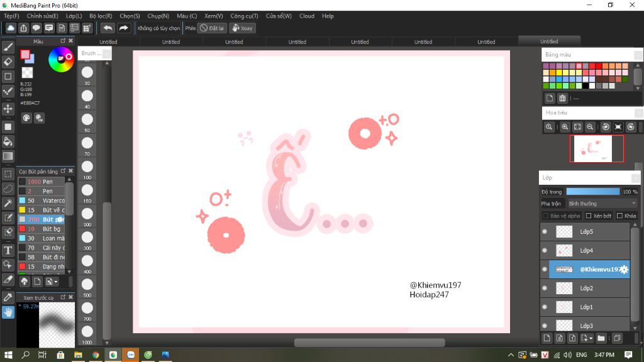This screenshot has width=644, height=362.
Task: Select brush size 100 preset
Action: [x=87, y=167]
